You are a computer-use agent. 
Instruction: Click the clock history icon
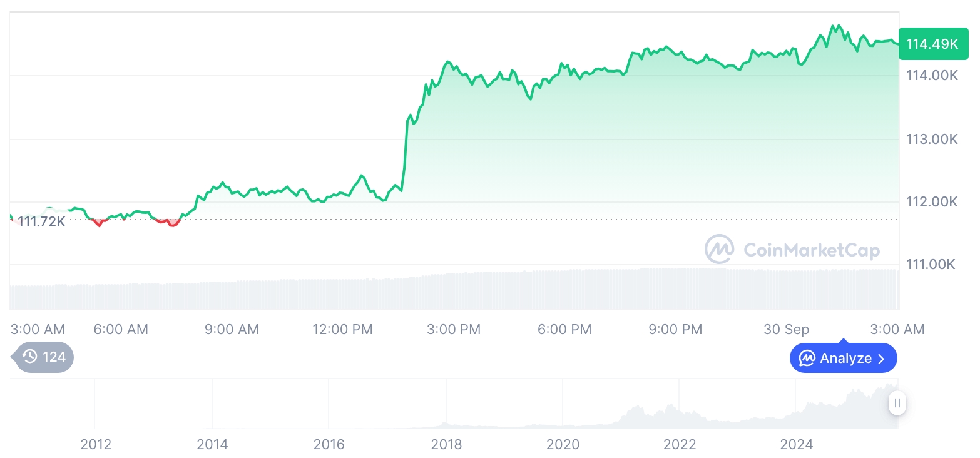pyautogui.click(x=29, y=357)
